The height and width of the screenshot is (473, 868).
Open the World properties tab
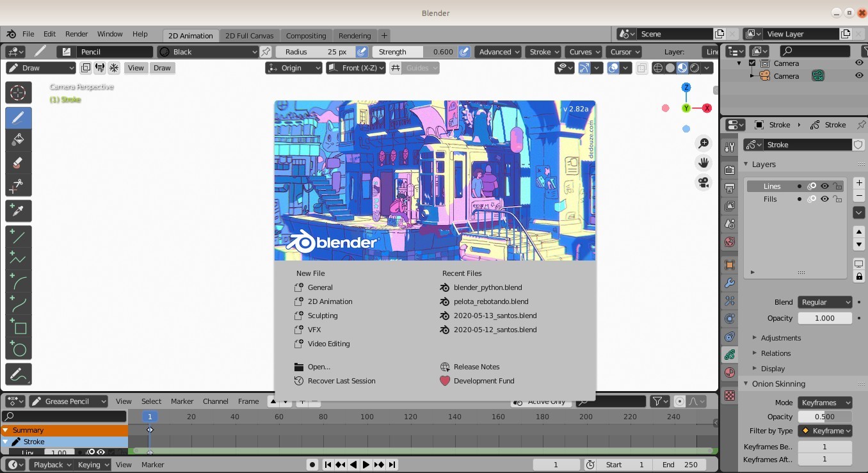pos(730,243)
